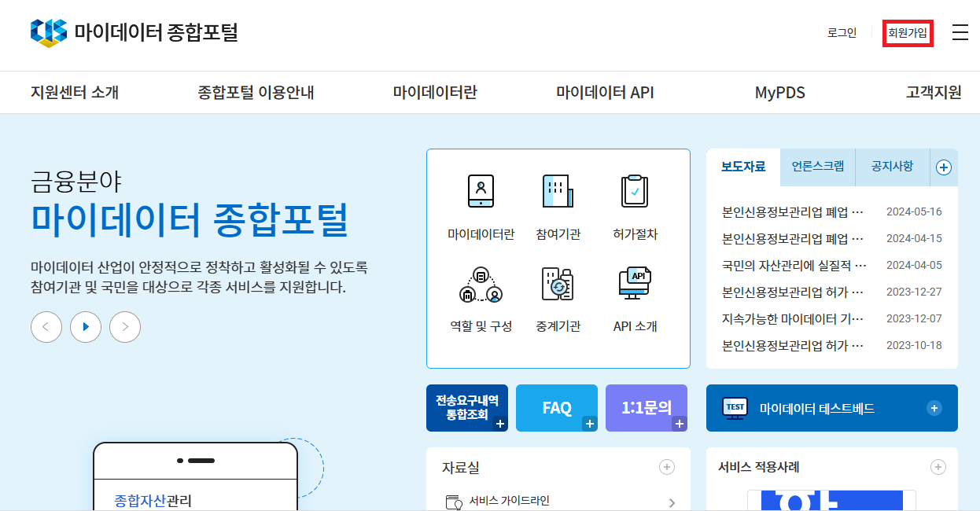
Task: Expand the 자료실 section
Action: point(667,467)
